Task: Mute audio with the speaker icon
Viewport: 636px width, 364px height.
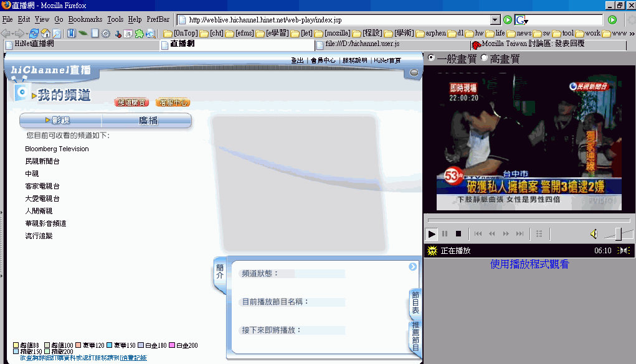Action: coord(594,234)
